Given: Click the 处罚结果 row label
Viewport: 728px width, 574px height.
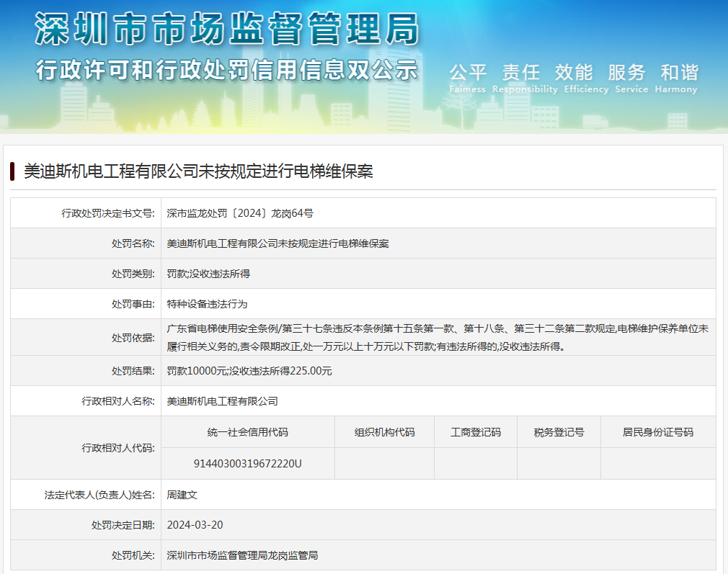Looking at the screenshot, I should (133, 371).
